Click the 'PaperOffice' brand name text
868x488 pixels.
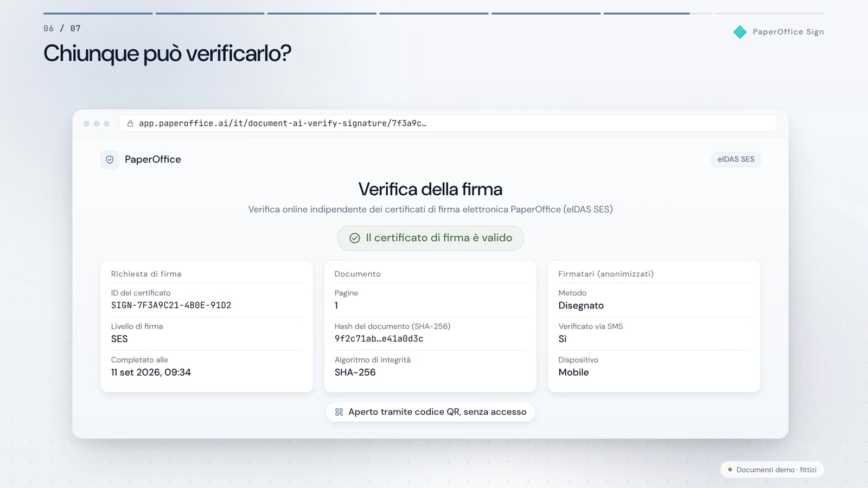[153, 159]
